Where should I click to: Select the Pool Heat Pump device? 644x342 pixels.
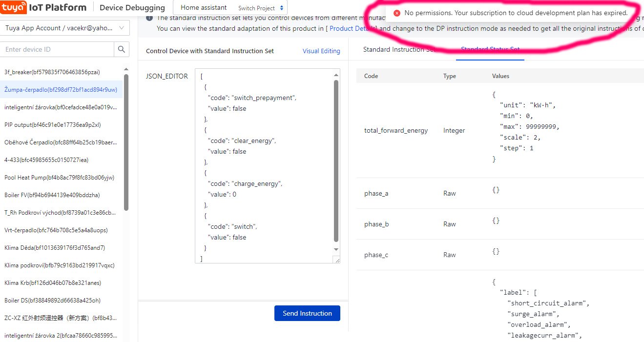coord(59,178)
